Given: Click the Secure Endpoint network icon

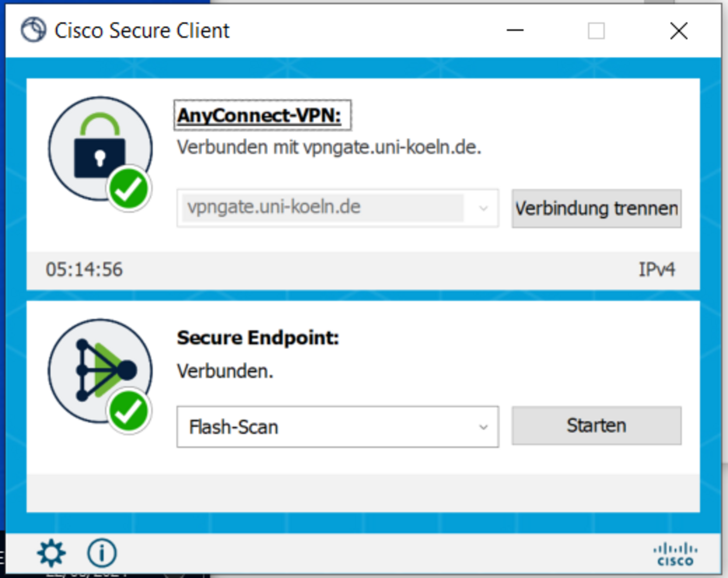Looking at the screenshot, I should [100, 370].
